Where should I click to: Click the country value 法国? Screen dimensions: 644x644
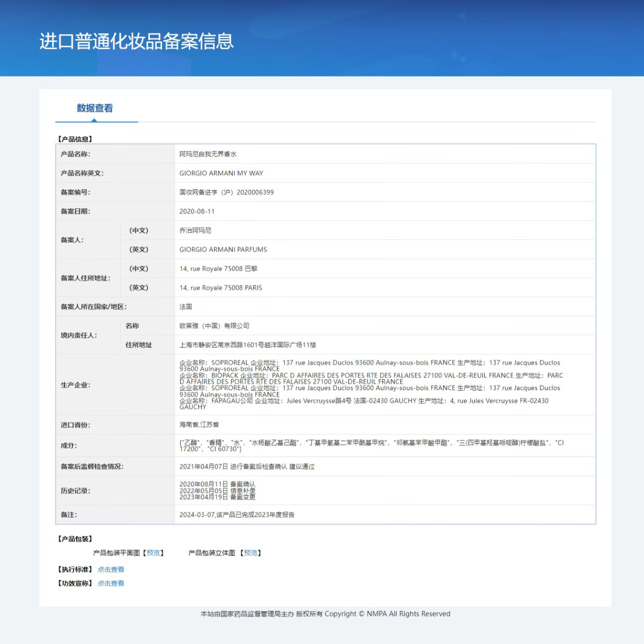tap(186, 307)
